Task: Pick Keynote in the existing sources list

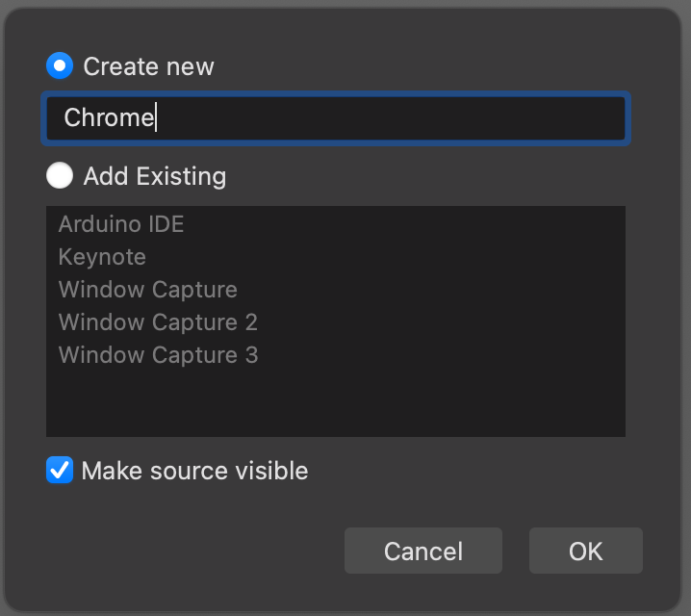Action: (102, 257)
